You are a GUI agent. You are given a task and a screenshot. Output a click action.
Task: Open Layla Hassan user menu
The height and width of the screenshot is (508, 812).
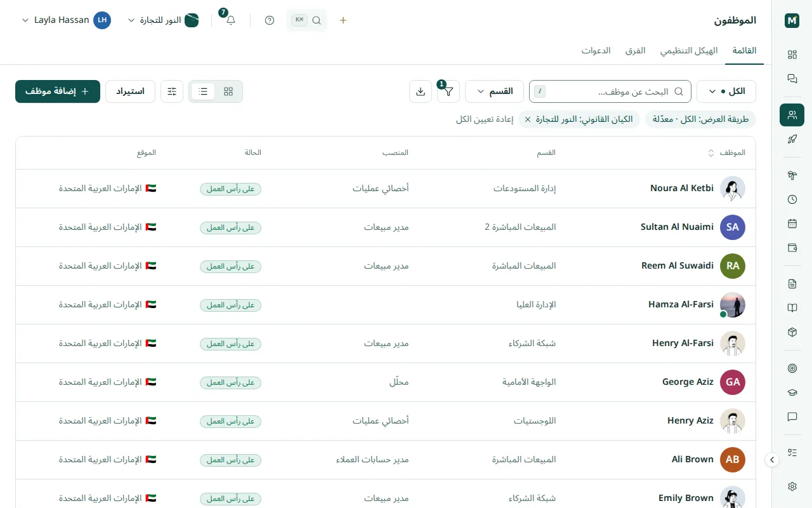[x=66, y=20]
